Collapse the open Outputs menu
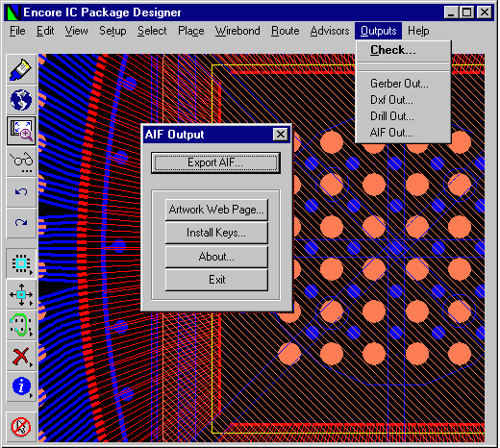This screenshot has width=500, height=448. (379, 31)
